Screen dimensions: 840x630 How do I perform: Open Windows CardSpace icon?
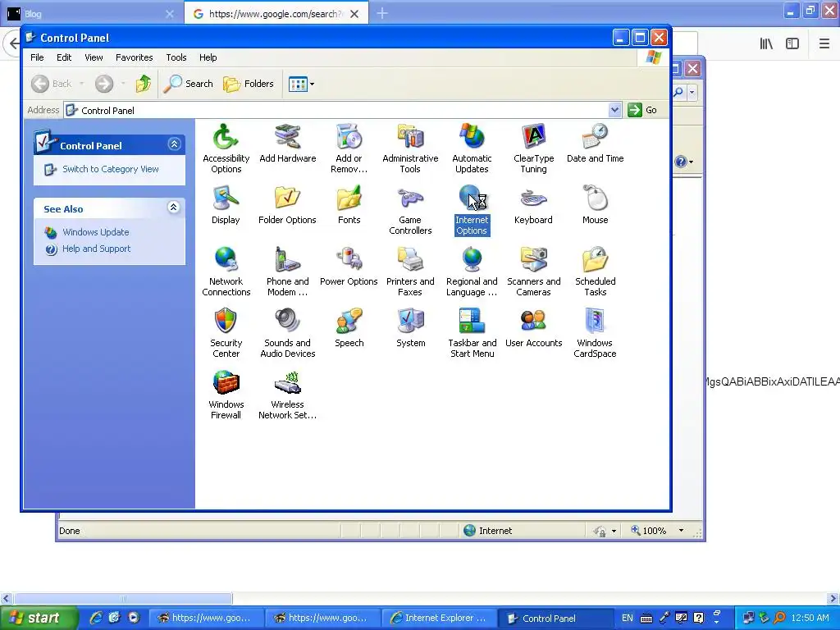[x=595, y=333]
